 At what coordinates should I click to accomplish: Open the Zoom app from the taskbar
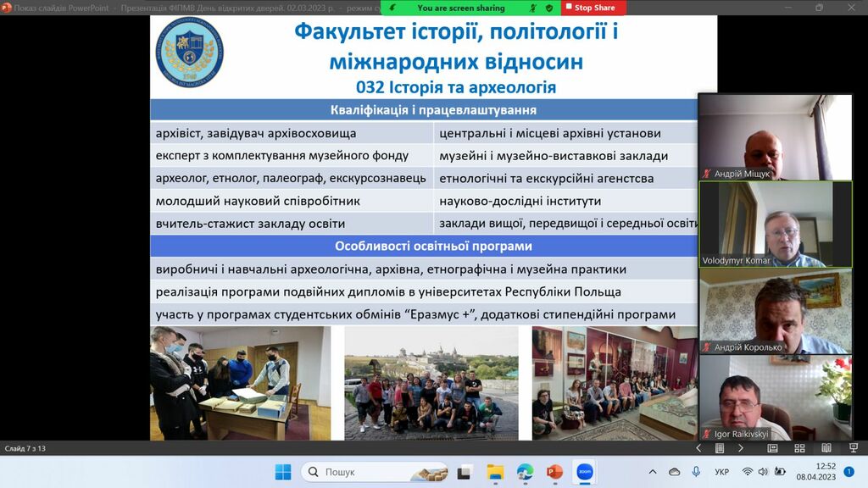pos(584,472)
